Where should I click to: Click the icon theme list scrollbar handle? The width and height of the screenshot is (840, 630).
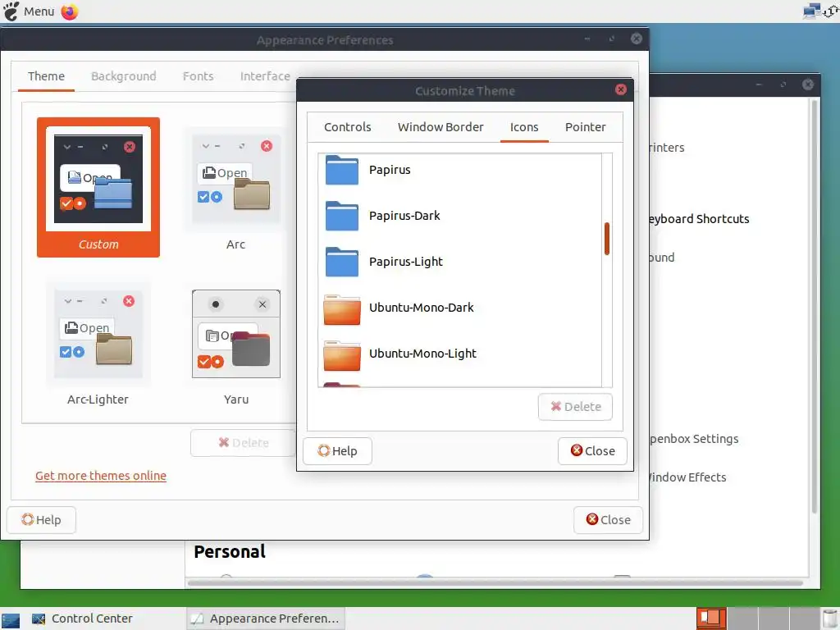tap(607, 239)
